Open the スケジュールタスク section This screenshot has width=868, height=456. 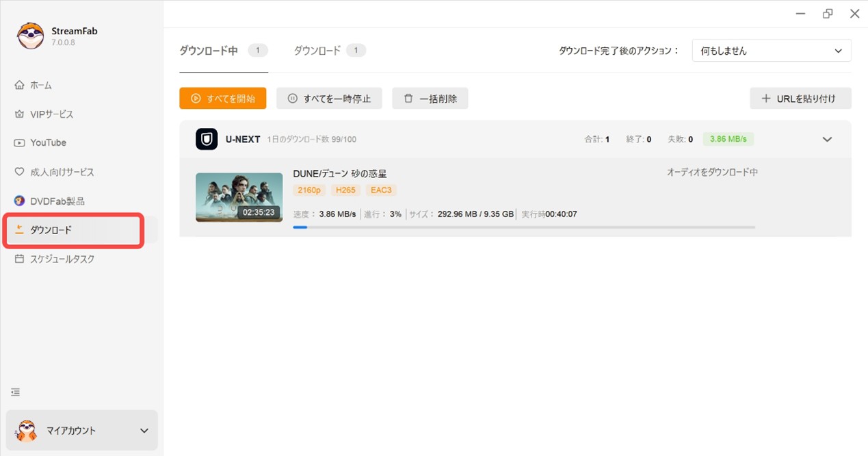[x=55, y=258]
